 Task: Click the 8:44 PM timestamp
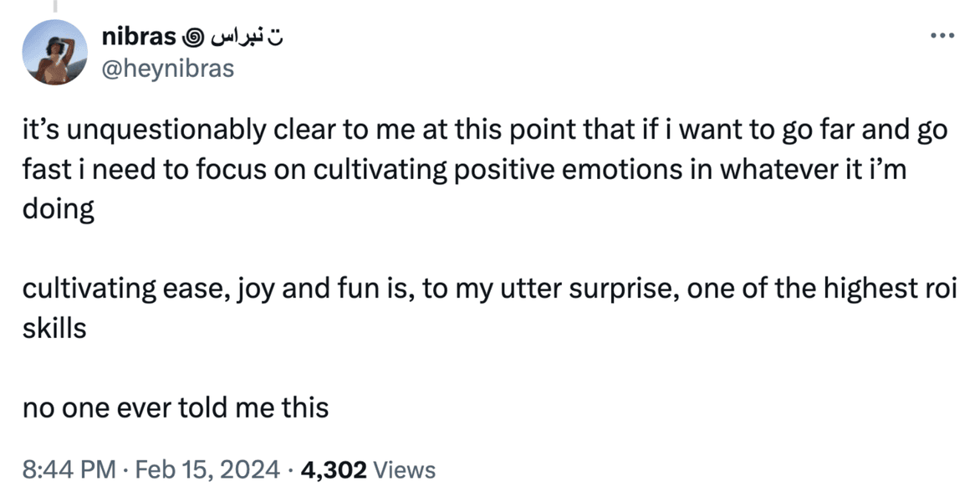point(69,469)
